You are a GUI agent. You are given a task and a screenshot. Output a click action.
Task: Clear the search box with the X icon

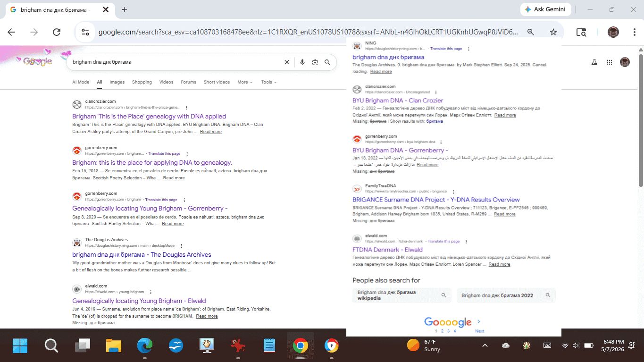tap(286, 62)
